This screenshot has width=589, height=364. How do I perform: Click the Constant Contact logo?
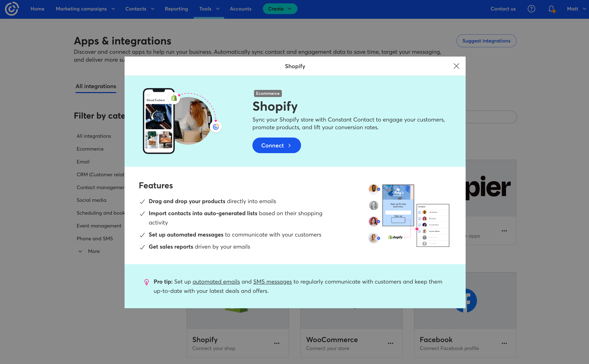pyautogui.click(x=12, y=9)
